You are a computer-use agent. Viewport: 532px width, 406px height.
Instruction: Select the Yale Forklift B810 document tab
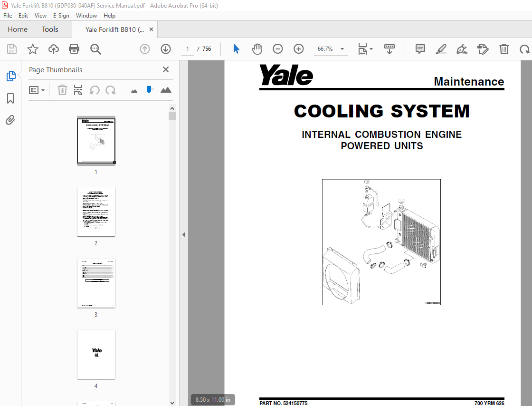pyautogui.click(x=114, y=29)
